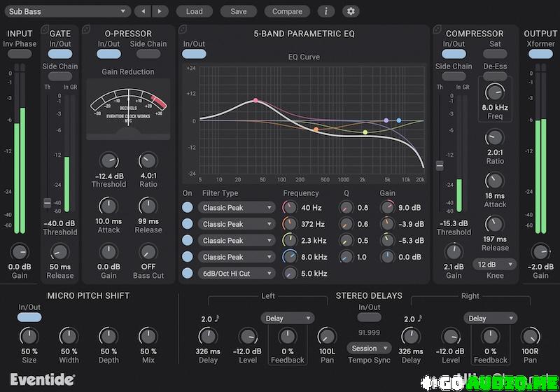Image resolution: width=560 pixels, height=392 pixels.
Task: Click the O-Pressor module power icon
Action: [x=87, y=29]
